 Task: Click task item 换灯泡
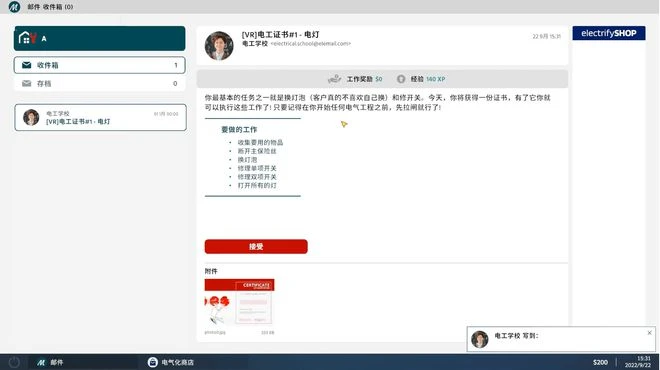click(247, 160)
